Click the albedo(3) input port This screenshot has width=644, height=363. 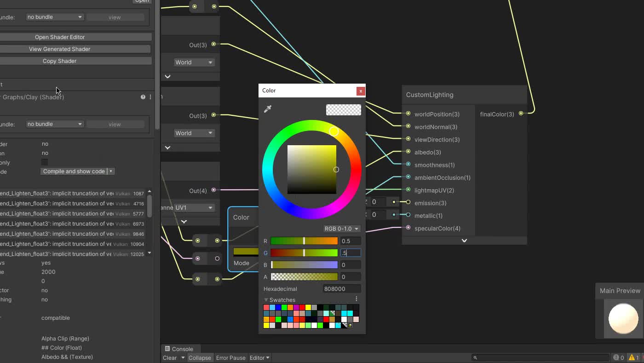(408, 152)
